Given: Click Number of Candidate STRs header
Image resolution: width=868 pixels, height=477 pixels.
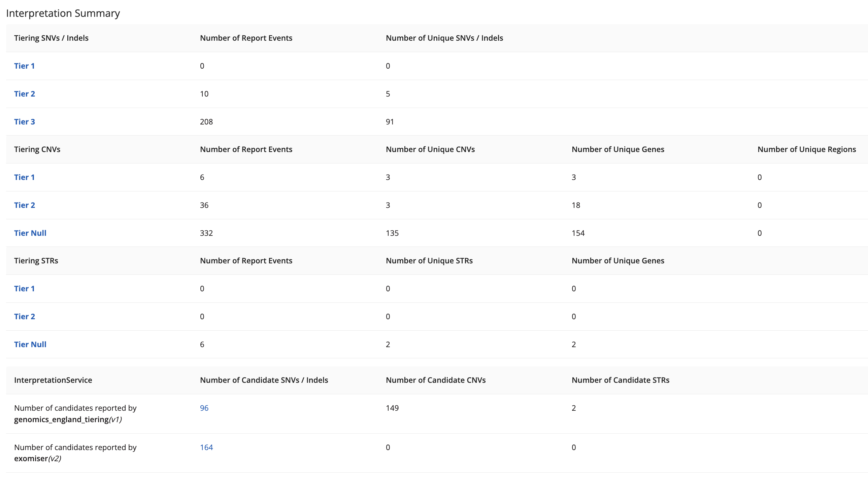Looking at the screenshot, I should pyautogui.click(x=620, y=380).
